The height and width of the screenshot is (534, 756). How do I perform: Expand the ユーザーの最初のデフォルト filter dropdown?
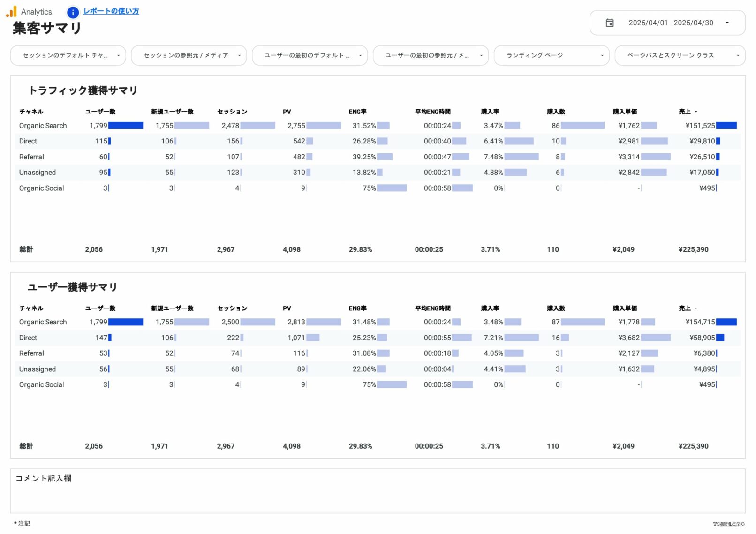coord(310,55)
